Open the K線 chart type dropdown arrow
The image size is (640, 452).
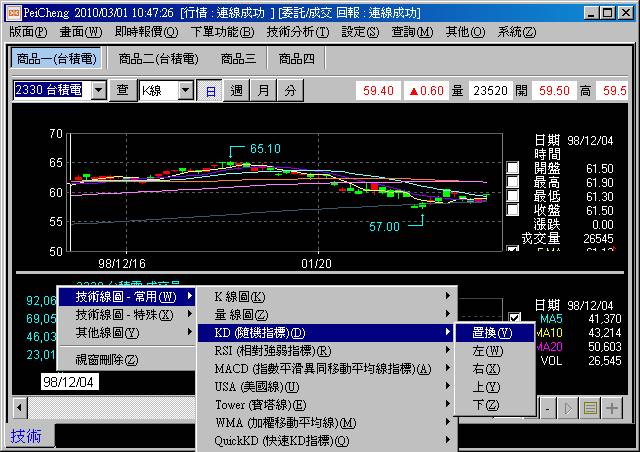click(x=186, y=90)
